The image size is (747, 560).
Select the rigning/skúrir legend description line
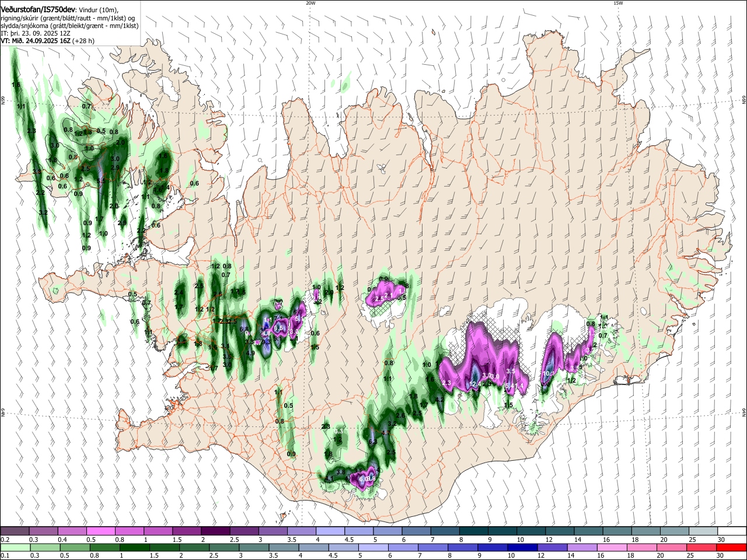(x=68, y=17)
